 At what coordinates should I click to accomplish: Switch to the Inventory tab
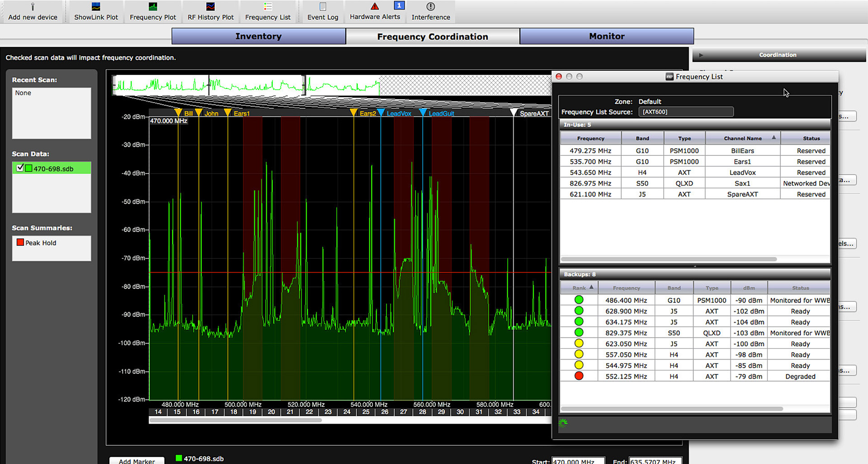point(259,36)
